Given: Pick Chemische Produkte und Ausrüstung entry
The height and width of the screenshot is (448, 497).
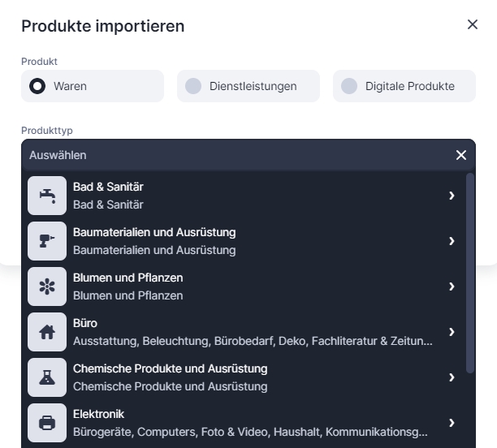Looking at the screenshot, I should (170, 377).
